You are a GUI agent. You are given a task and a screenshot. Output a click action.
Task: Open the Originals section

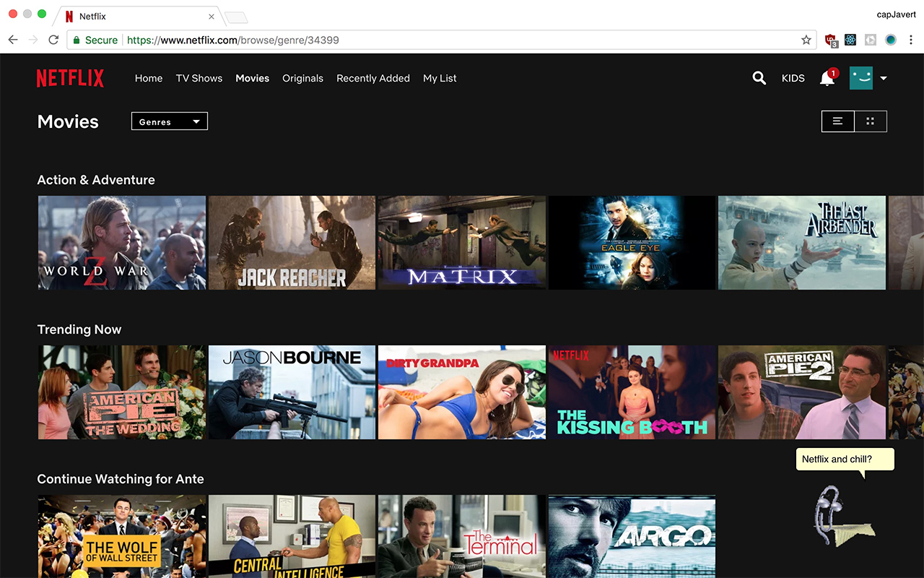(303, 78)
